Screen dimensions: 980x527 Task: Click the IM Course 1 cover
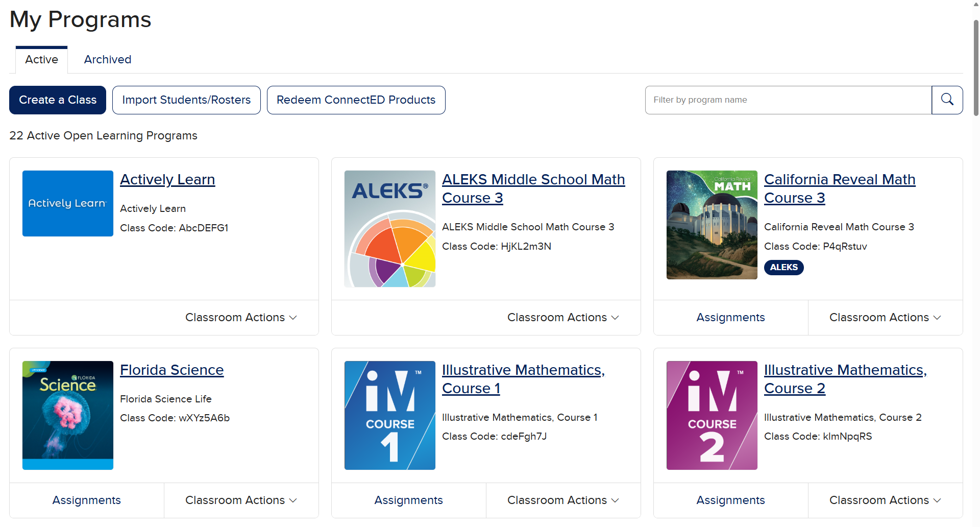(x=390, y=415)
